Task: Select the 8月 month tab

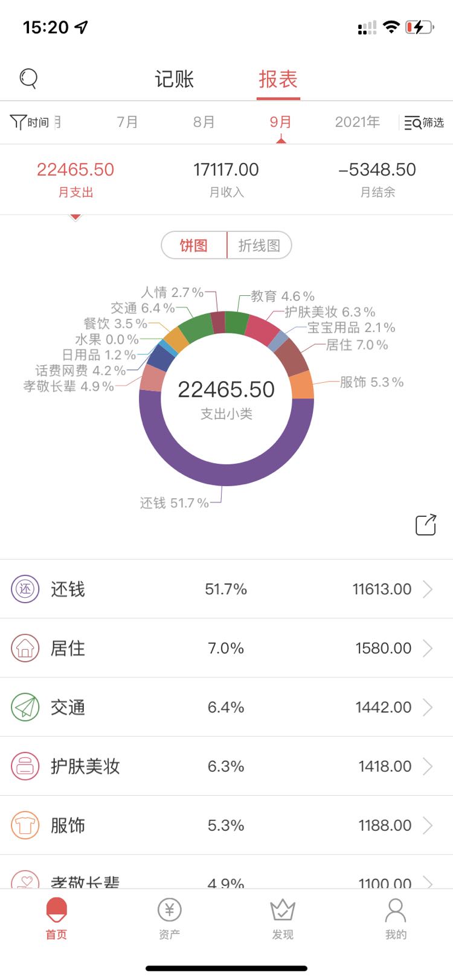Action: (x=204, y=122)
